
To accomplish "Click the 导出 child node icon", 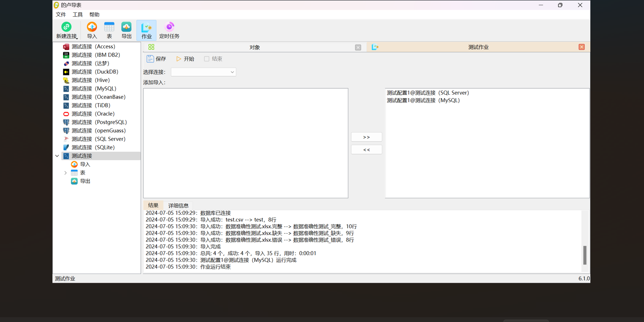I will pyautogui.click(x=74, y=181).
